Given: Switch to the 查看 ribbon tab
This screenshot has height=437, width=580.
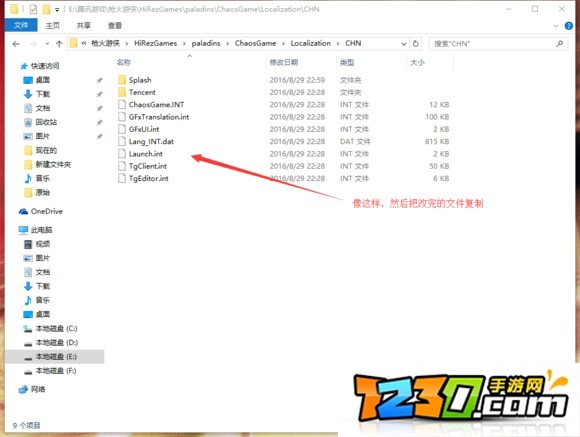Looking at the screenshot, I should click(x=115, y=26).
